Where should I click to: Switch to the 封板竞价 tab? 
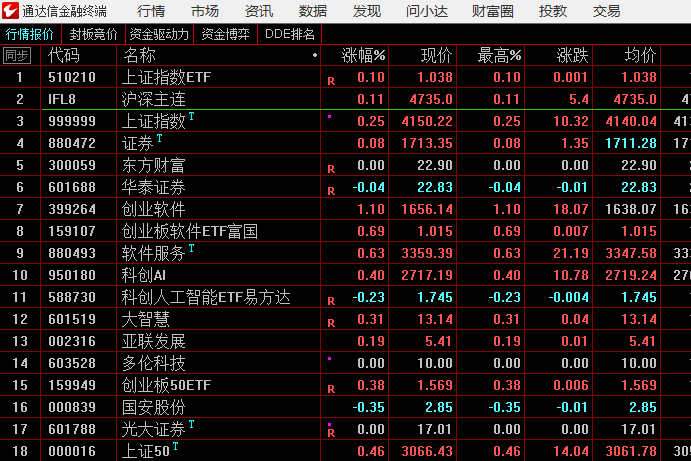(x=93, y=34)
